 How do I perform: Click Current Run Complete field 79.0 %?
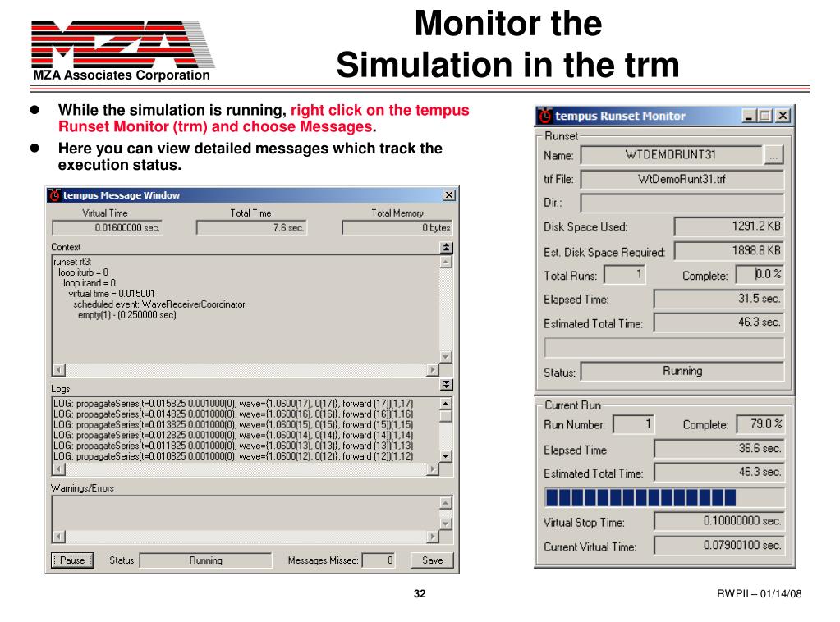click(760, 424)
